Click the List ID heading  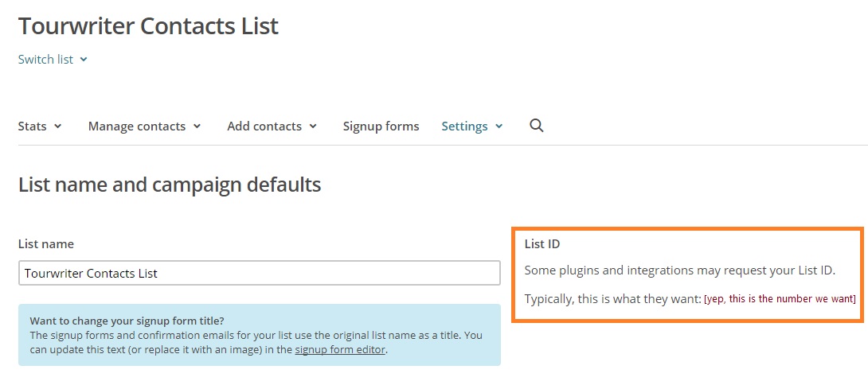[542, 244]
